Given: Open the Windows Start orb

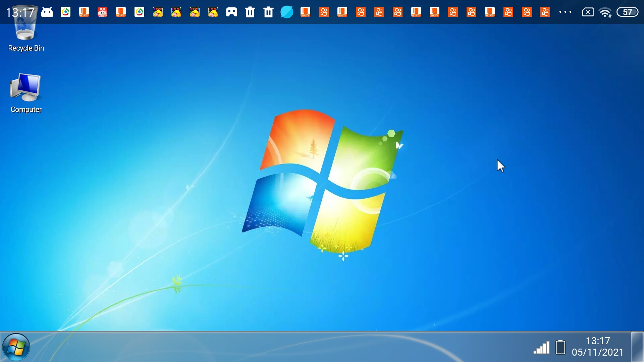Looking at the screenshot, I should point(16,347).
